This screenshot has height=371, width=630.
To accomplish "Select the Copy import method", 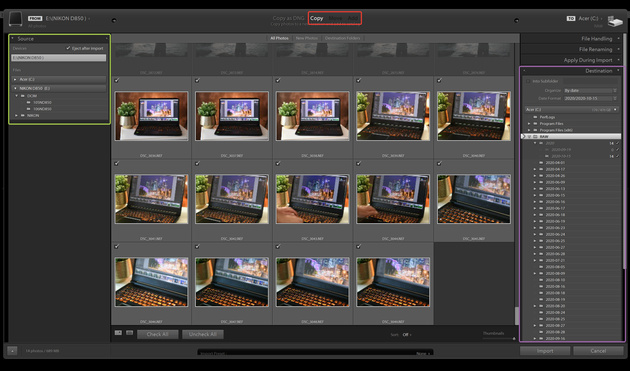I will click(x=316, y=18).
